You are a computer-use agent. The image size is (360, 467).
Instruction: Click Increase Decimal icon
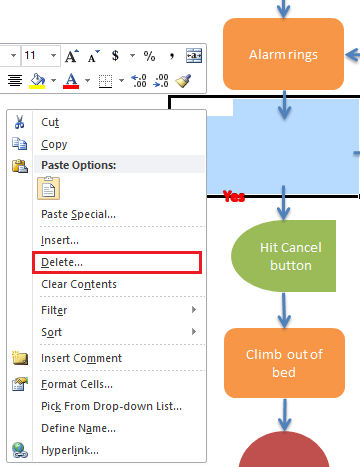[139, 81]
